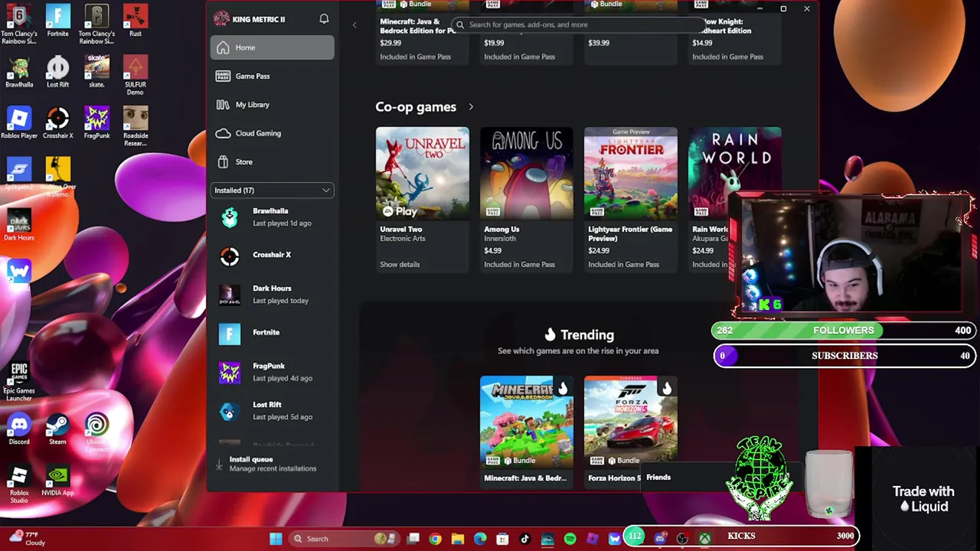
Task: Open Discord desktop shortcut
Action: 19,429
